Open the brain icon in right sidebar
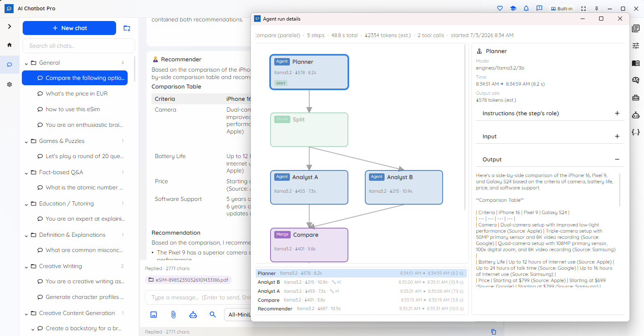This screenshot has width=644, height=336. [x=636, y=80]
